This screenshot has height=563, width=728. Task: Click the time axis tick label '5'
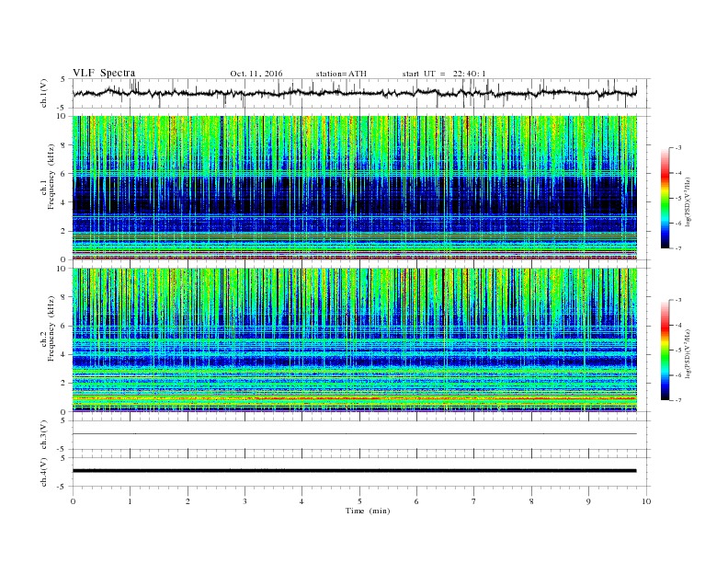359,501
